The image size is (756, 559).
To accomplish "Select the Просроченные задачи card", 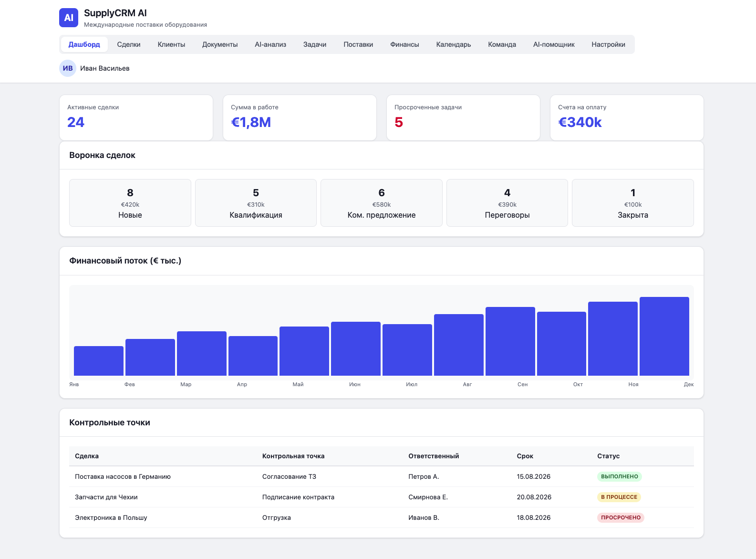I will tap(463, 117).
